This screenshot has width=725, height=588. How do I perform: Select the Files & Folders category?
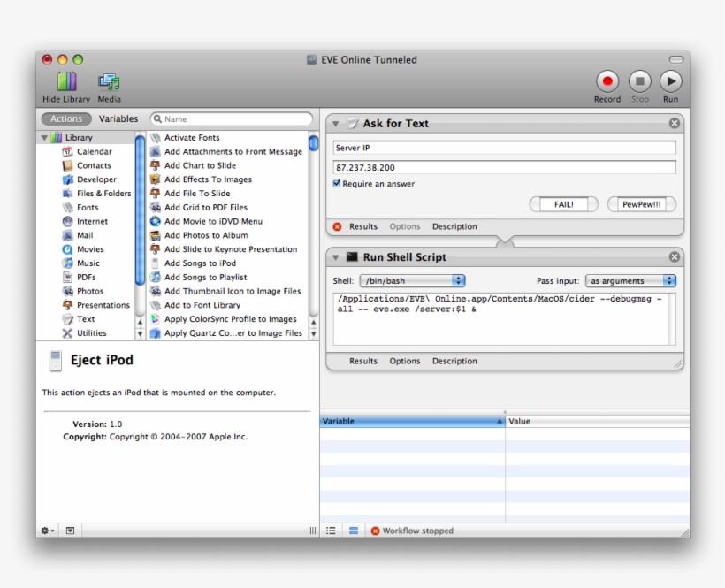click(96, 194)
